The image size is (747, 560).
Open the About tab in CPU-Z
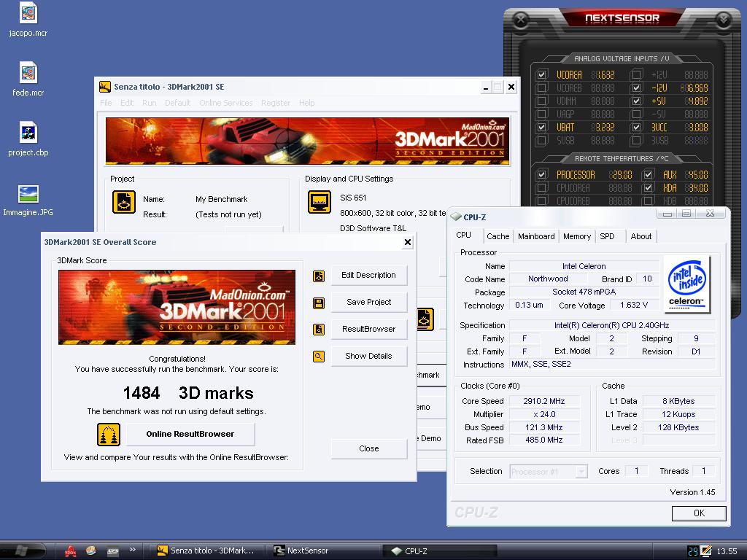pos(640,236)
